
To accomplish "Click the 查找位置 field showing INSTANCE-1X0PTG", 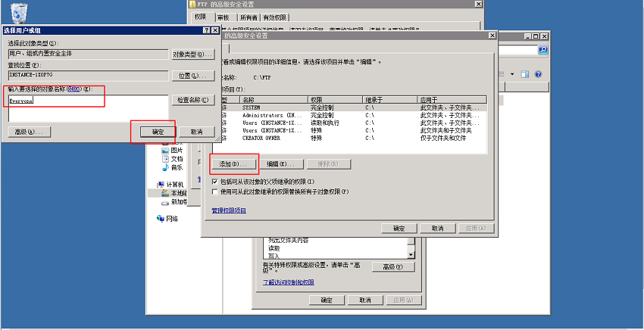I will coord(89,76).
